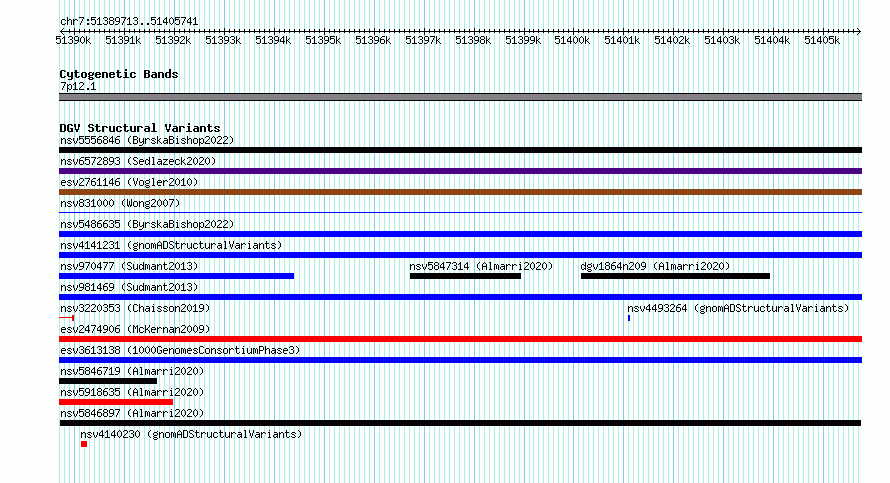Click the Cytogenetic Bands track title
890x483 pixels.
click(x=119, y=74)
